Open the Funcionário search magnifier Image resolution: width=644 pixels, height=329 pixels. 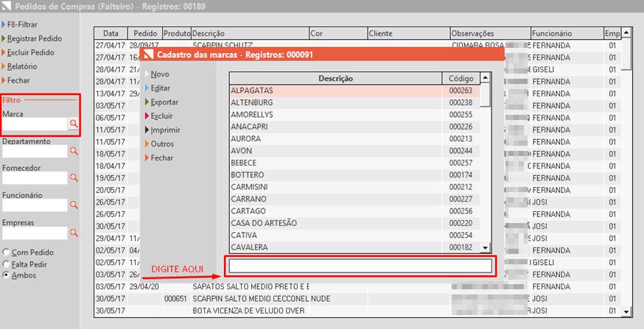point(74,205)
